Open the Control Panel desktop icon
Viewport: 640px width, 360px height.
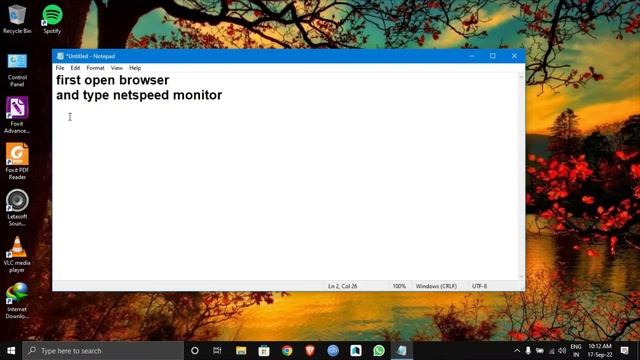[17, 70]
